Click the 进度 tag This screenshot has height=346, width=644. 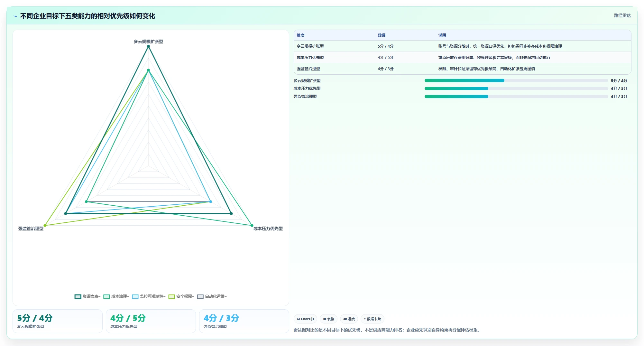349,319
